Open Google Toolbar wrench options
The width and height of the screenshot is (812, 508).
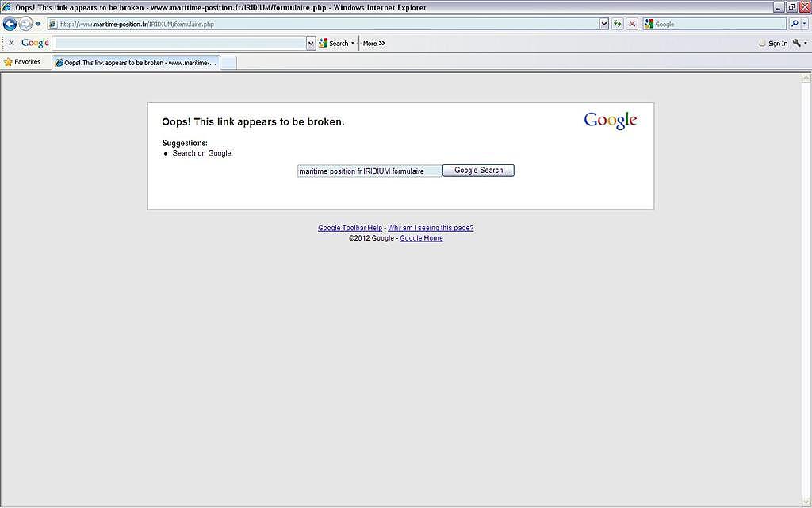[796, 44]
